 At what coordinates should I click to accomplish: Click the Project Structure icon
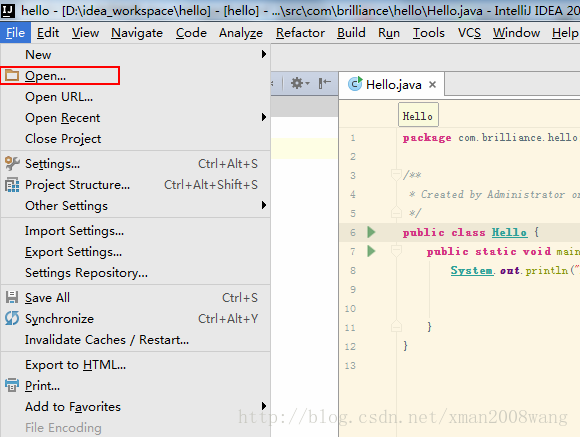(12, 185)
